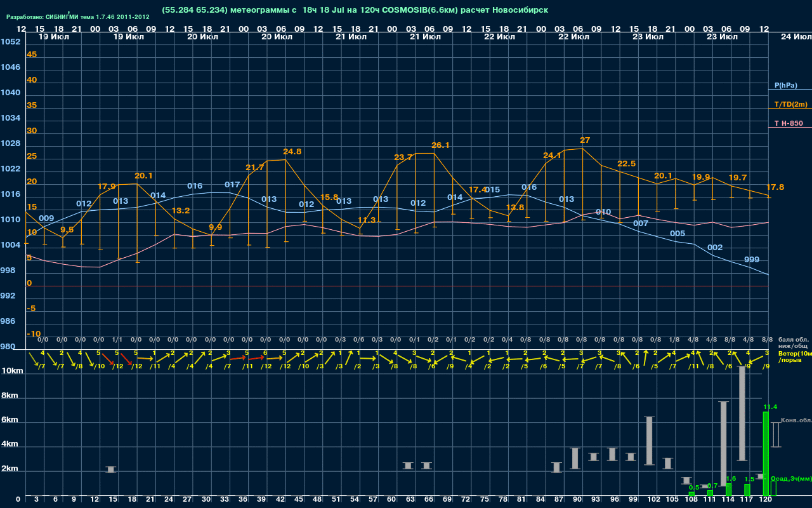This screenshot has width=812, height=508.
Task: Click the 17.4 temperature label
Action: [477, 190]
